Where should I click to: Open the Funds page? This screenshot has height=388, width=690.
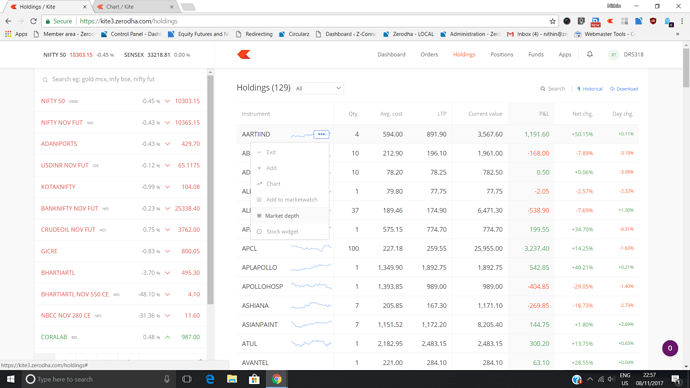tap(536, 55)
